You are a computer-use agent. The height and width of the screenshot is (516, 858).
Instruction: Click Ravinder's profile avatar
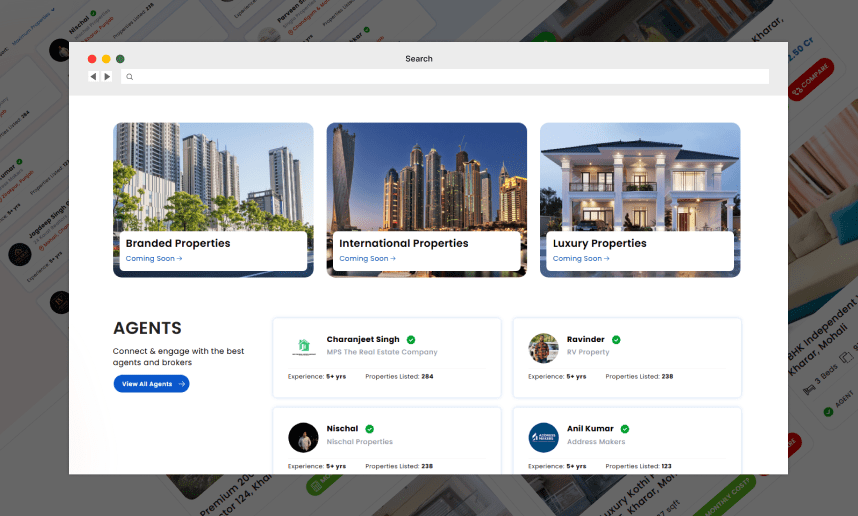click(x=543, y=347)
